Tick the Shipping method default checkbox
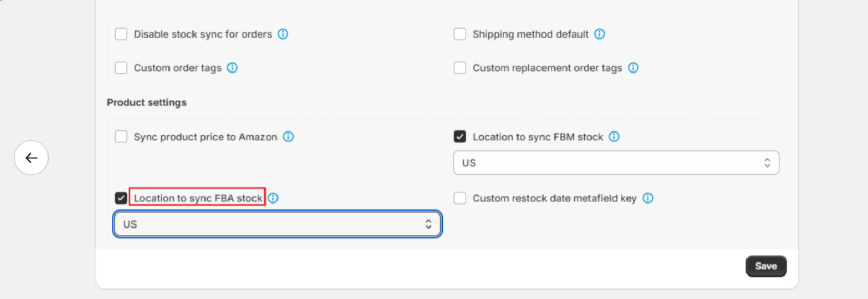Viewport: 868px width, 299px height. click(460, 34)
